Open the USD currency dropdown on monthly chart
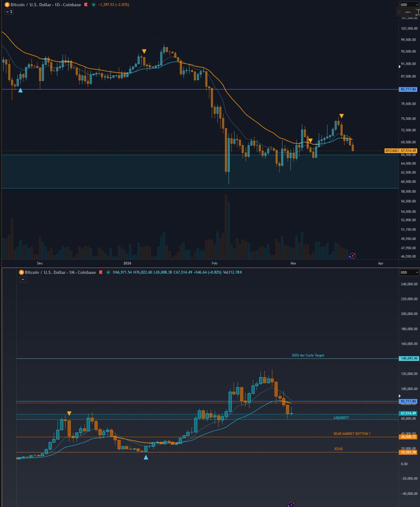This screenshot has height=507, width=420. pos(409,273)
